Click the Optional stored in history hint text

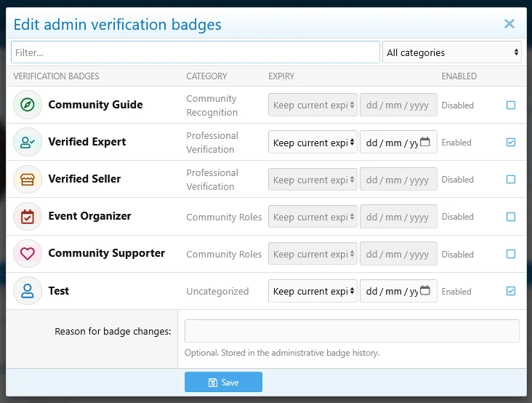coord(282,353)
